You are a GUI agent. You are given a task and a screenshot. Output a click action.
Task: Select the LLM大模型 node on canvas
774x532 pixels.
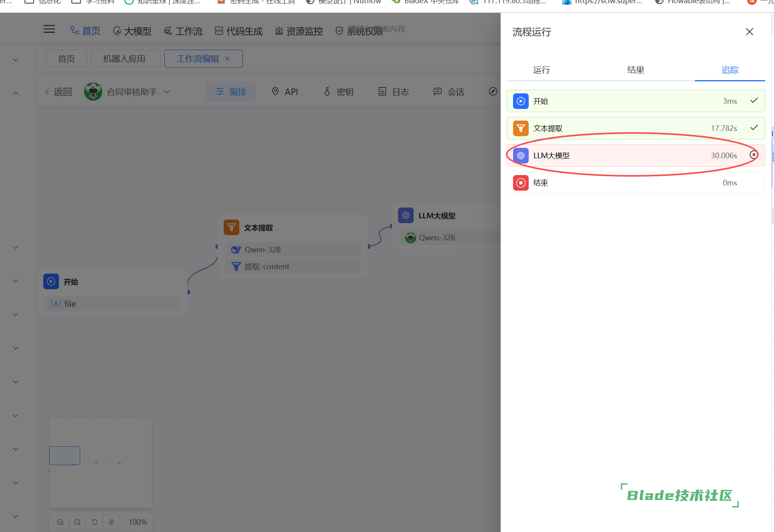tap(447, 226)
